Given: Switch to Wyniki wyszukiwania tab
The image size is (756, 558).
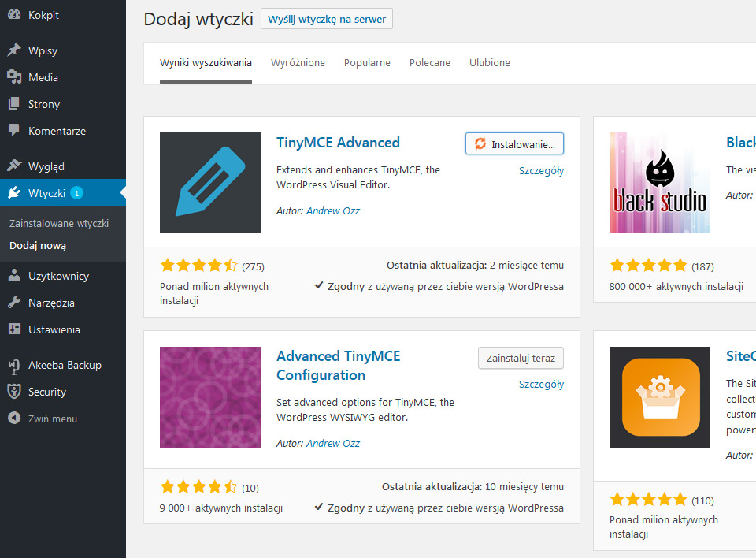Looking at the screenshot, I should point(206,63).
